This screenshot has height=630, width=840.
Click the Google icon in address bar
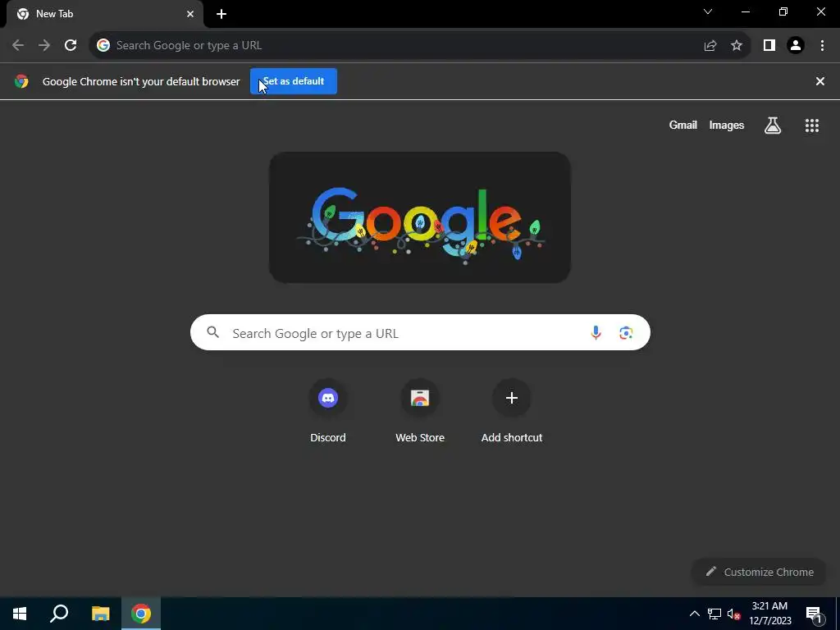click(103, 46)
